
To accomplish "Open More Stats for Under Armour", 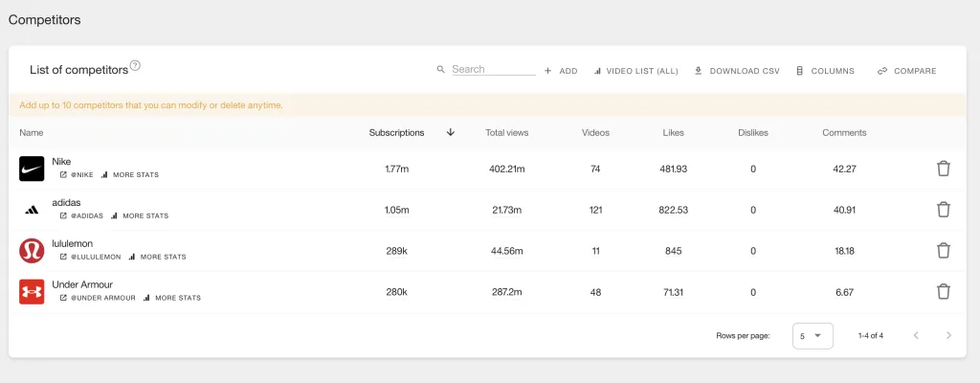I will tap(172, 298).
